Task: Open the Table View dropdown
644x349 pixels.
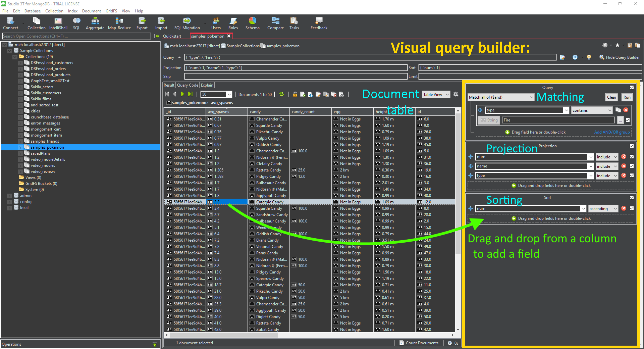Action: (436, 95)
